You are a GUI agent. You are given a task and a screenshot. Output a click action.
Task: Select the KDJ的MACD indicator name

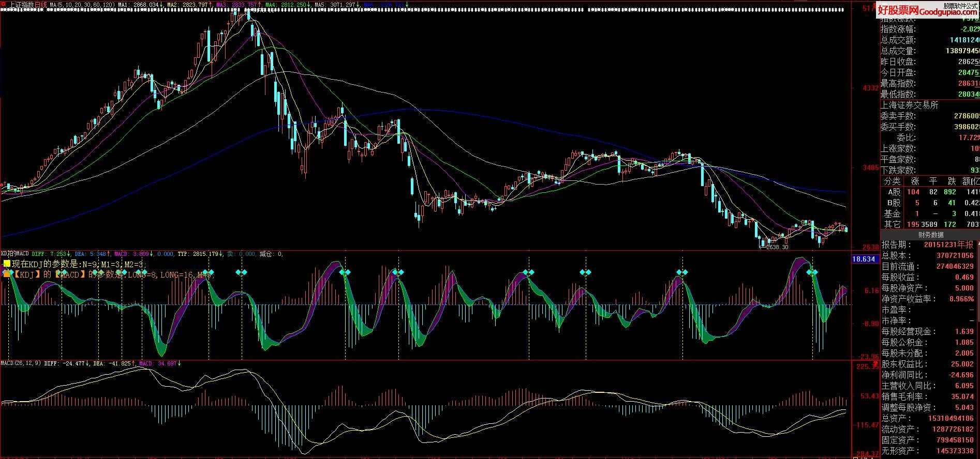pos(14,254)
